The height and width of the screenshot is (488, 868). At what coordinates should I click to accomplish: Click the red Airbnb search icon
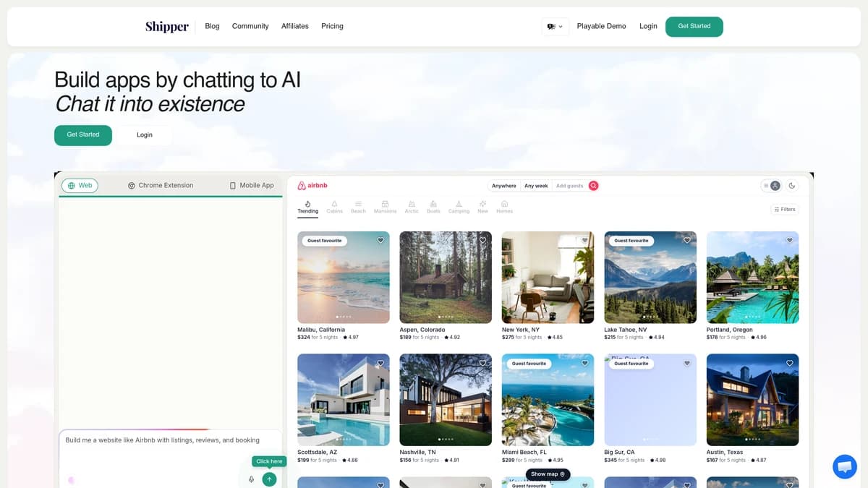(x=593, y=186)
